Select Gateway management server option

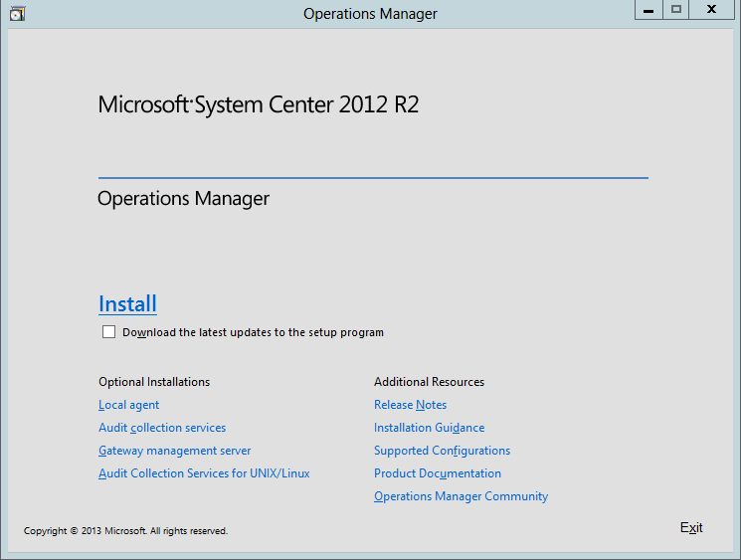point(174,451)
